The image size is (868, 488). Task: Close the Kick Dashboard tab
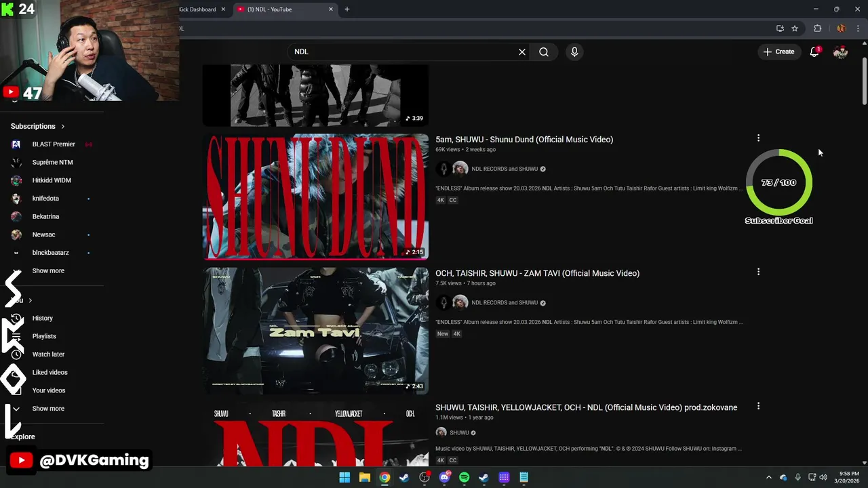click(223, 9)
